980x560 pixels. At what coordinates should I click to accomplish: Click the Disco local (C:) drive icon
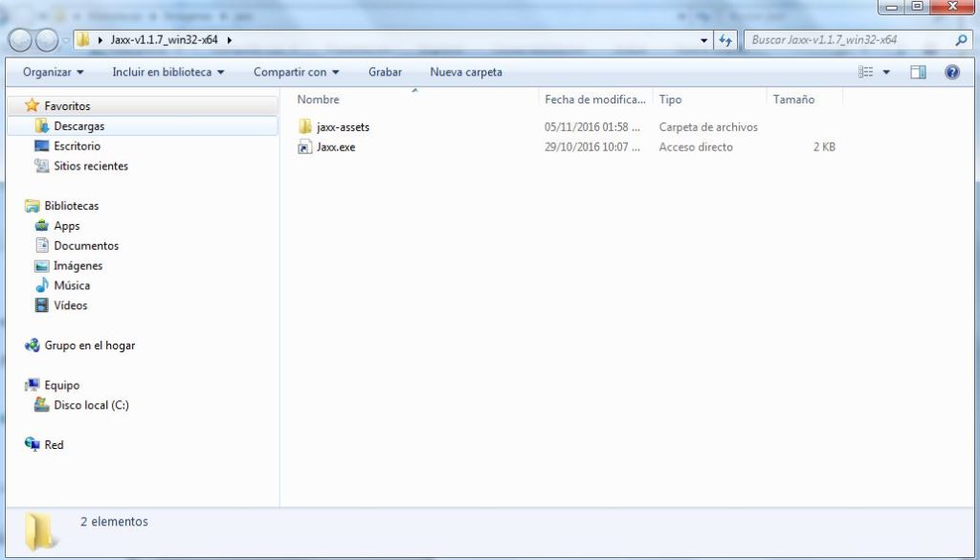42,405
